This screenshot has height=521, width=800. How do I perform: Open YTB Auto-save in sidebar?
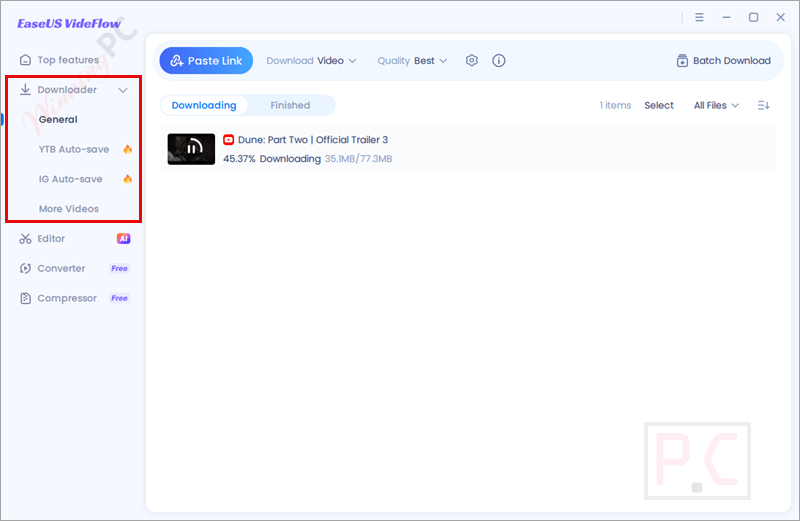[x=74, y=150]
